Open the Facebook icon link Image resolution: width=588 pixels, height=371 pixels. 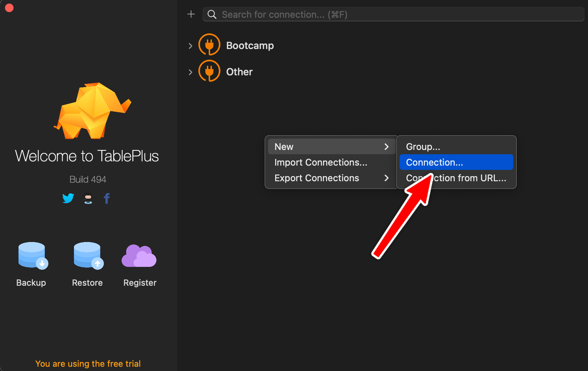(x=107, y=198)
